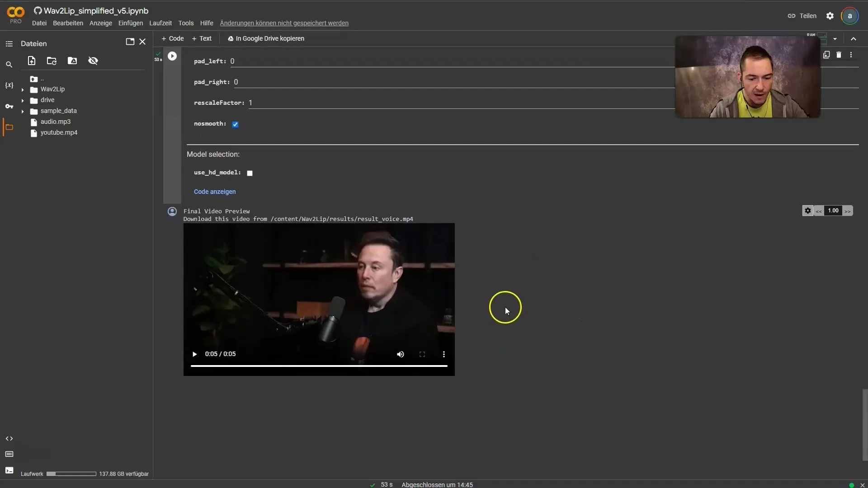Open the Anzeige menu

point(100,23)
